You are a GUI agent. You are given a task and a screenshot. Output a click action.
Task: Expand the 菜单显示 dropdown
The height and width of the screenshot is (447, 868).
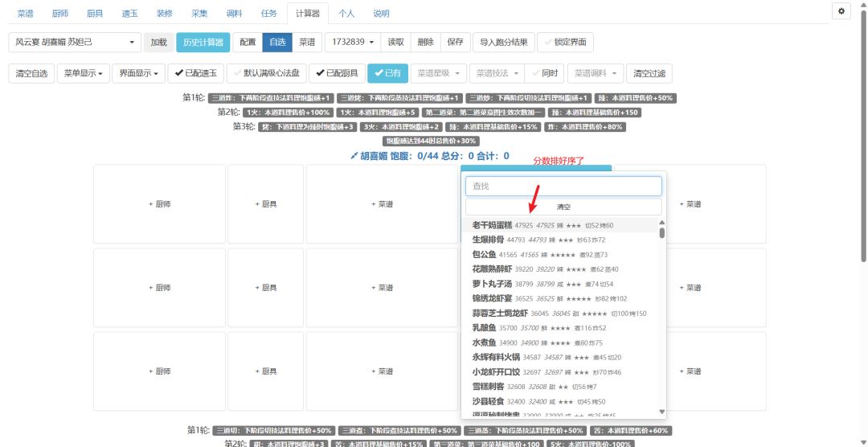pyautogui.click(x=83, y=73)
